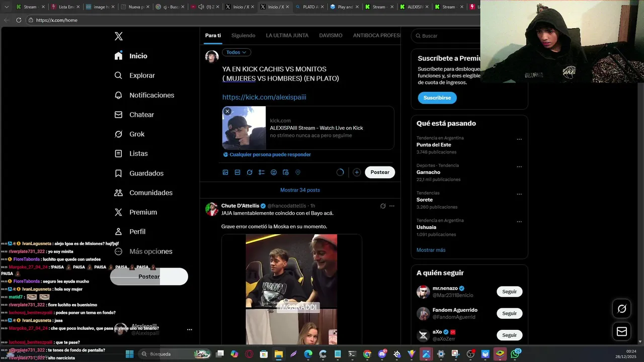Open File Explorer from the taskbar

(x=278, y=354)
